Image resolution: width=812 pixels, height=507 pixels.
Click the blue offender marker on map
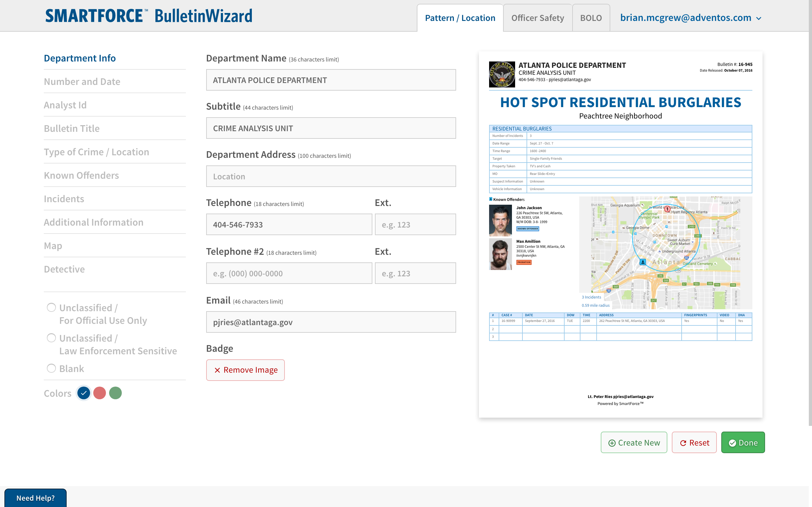643,262
